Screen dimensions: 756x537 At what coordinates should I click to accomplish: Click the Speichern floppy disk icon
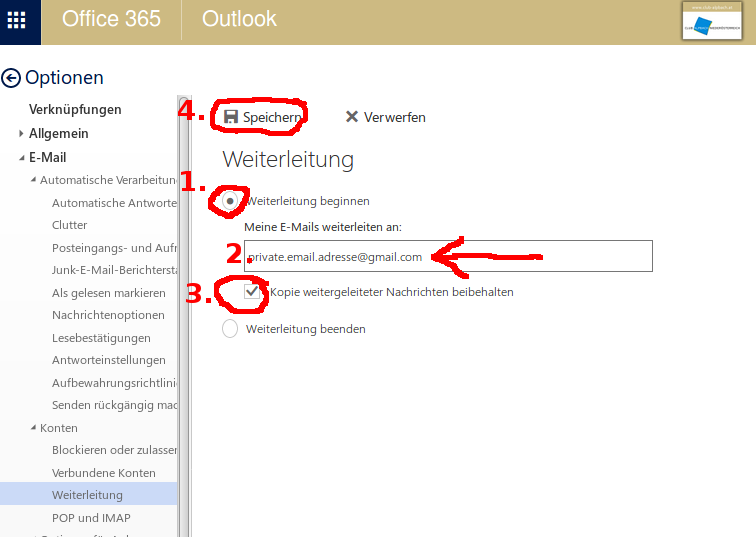[x=231, y=117]
